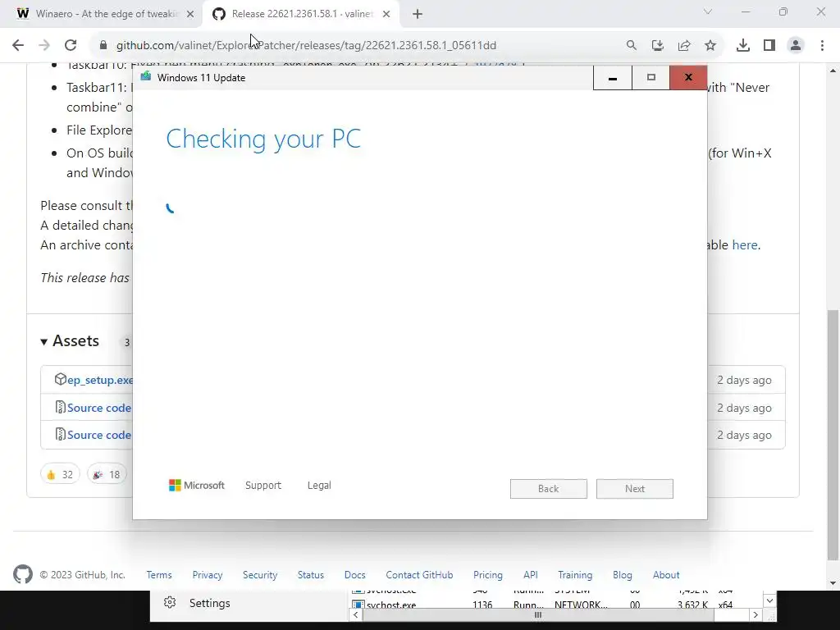Open Chrome three-dot menu
Image resolution: width=840 pixels, height=630 pixels.
click(x=822, y=46)
